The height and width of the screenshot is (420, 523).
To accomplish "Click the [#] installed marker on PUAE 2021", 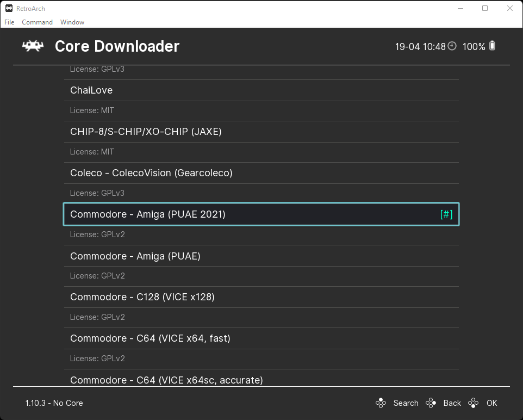I will [446, 214].
